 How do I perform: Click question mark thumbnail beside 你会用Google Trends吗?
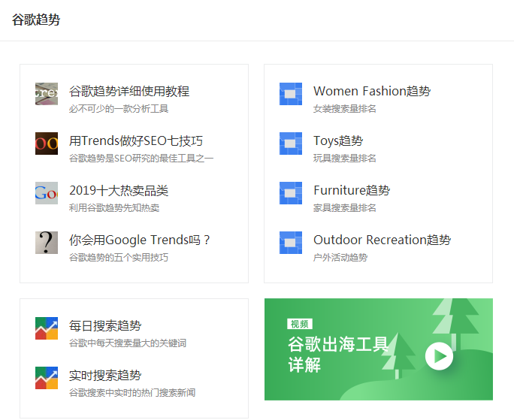[47, 243]
